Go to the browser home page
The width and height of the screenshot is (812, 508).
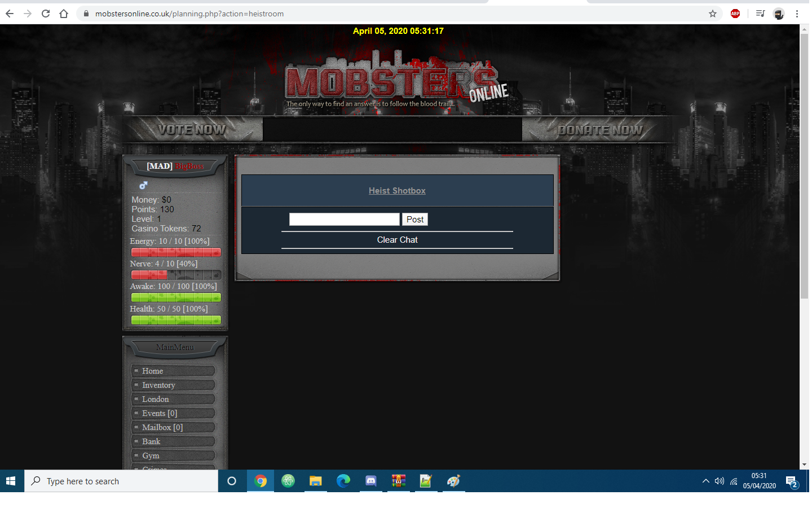(64, 14)
